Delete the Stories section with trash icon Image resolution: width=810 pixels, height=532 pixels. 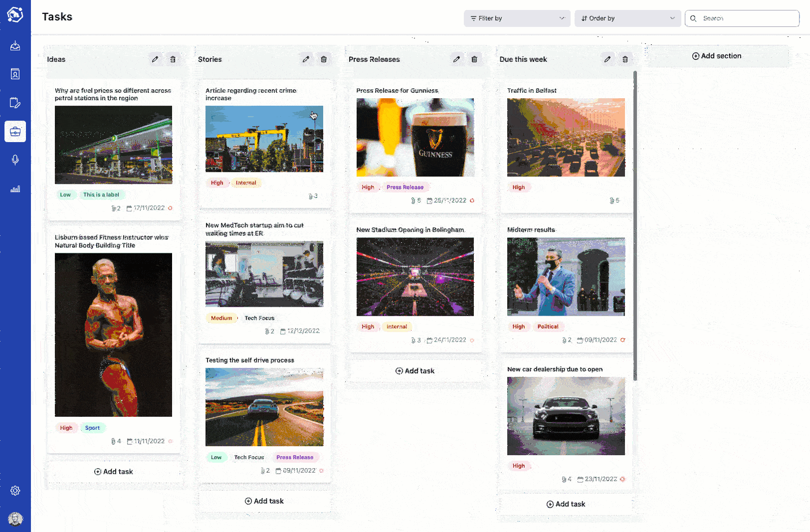324,59
